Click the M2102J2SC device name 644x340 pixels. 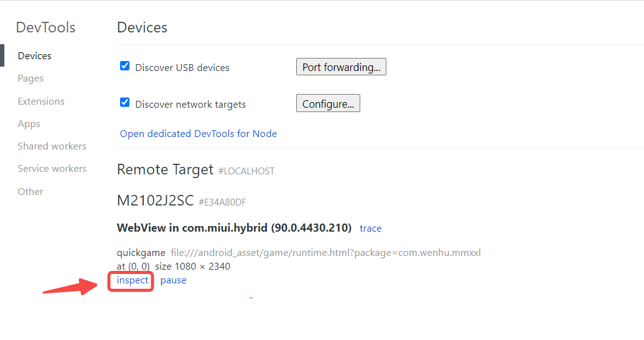coord(155,201)
